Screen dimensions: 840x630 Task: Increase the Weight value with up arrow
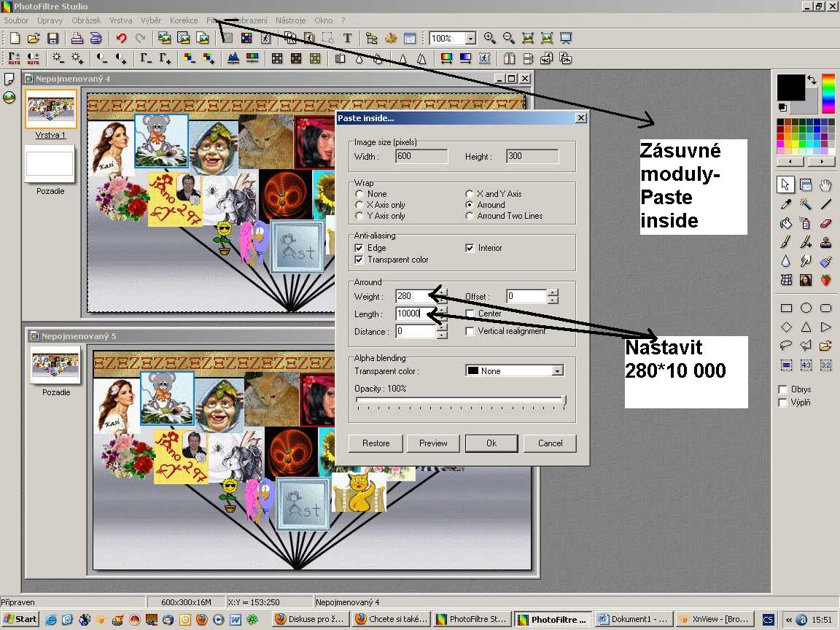point(441,293)
